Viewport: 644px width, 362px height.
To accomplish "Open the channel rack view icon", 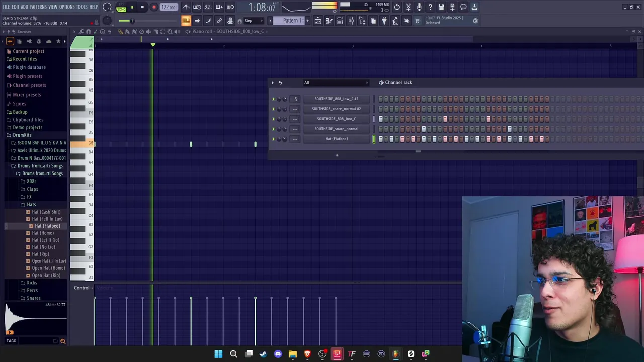I will 340,21.
